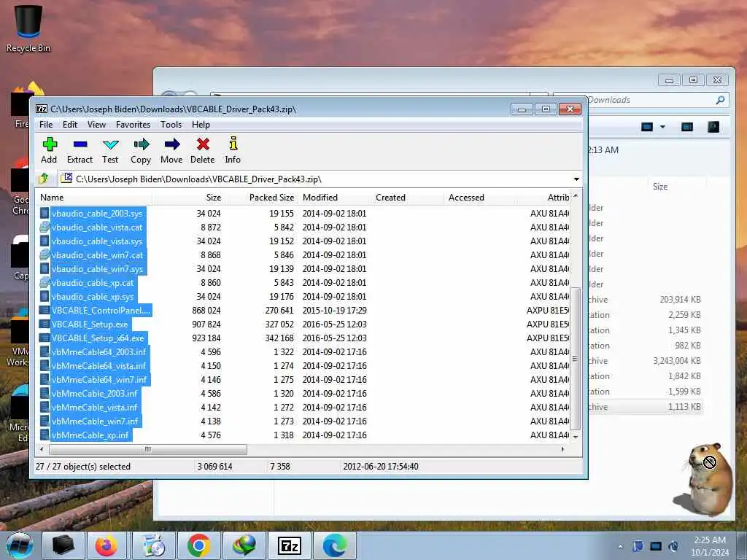Select vbaudio_cable_xp.sys file

click(93, 296)
